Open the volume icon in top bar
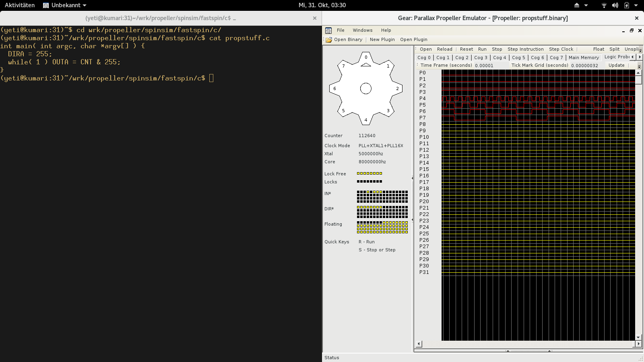 click(615, 5)
